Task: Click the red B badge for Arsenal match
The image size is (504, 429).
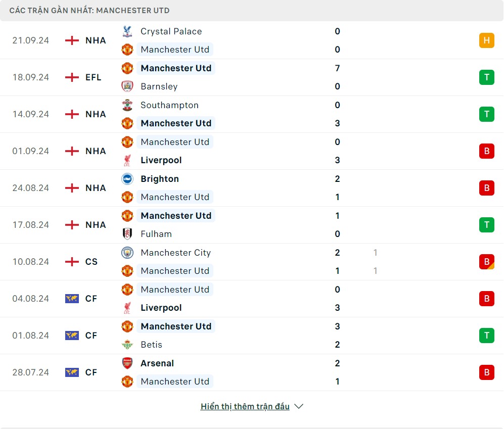Action: click(486, 372)
